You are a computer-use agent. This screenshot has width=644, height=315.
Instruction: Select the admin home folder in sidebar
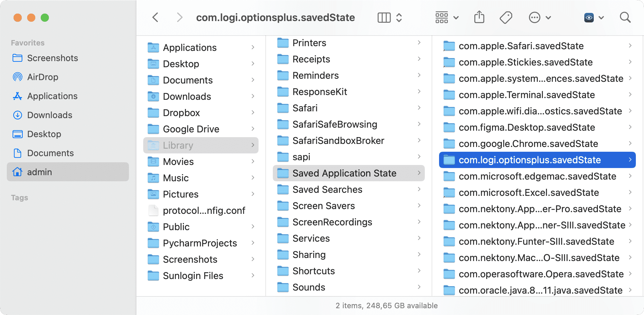point(40,172)
